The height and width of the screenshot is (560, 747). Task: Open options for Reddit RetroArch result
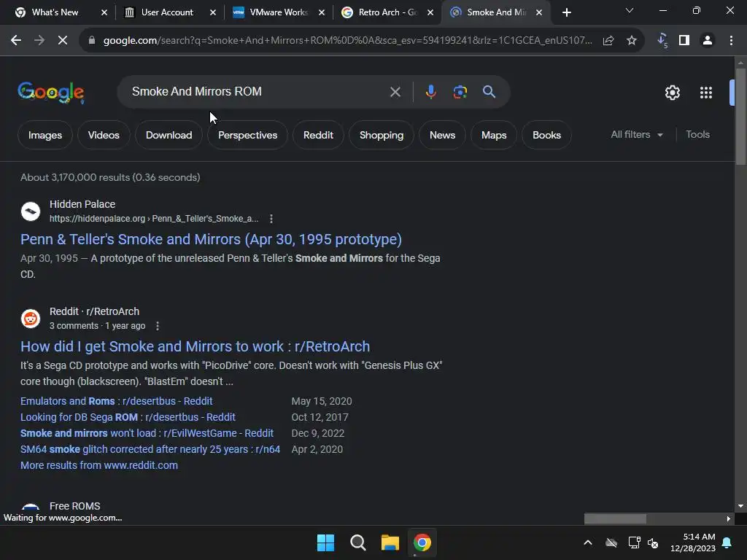158,326
